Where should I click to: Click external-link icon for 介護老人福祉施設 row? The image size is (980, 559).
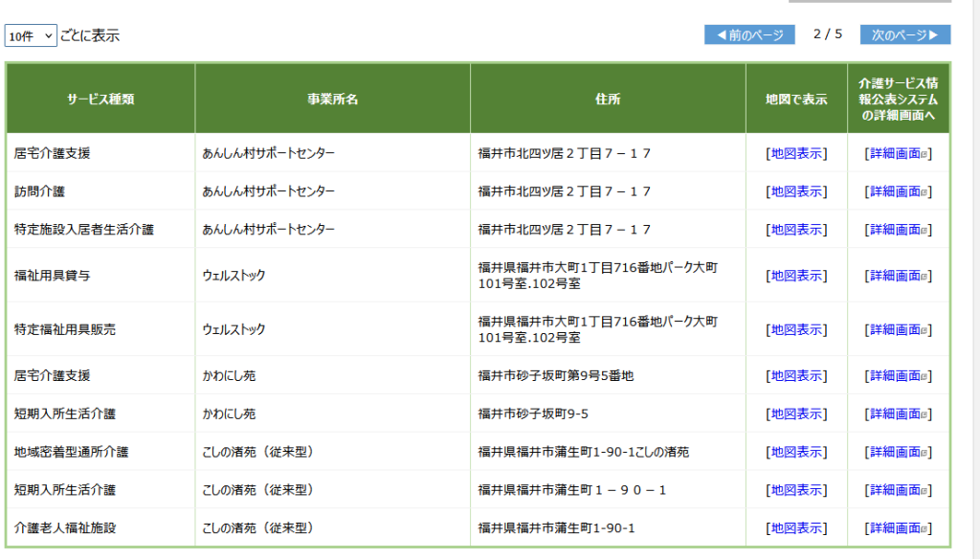(924, 529)
